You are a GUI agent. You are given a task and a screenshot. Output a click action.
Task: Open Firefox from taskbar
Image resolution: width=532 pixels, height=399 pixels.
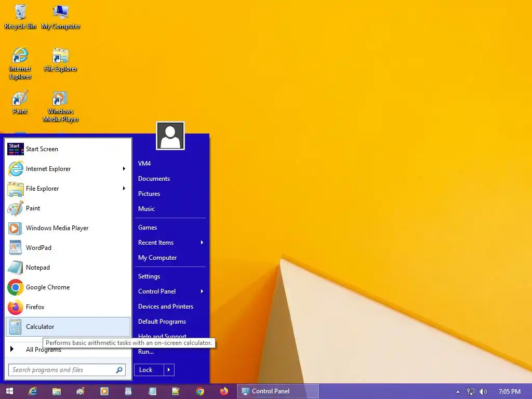[x=224, y=391]
